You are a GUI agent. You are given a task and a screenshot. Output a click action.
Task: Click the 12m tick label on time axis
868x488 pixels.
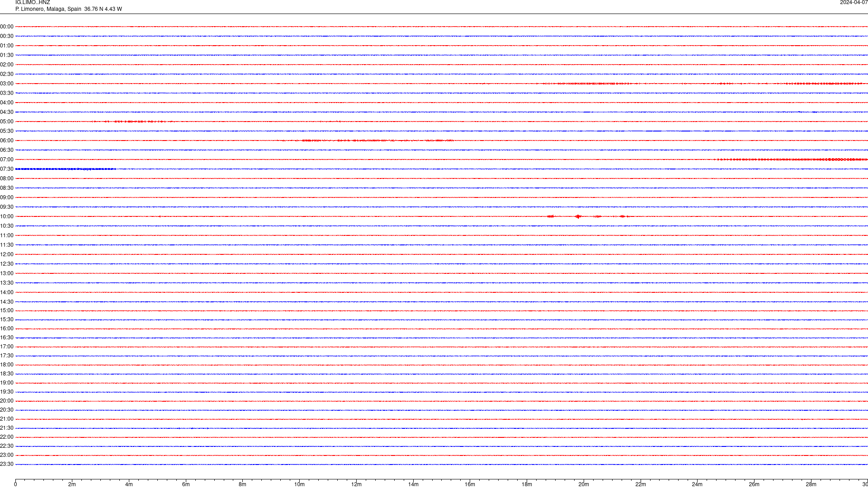click(356, 484)
